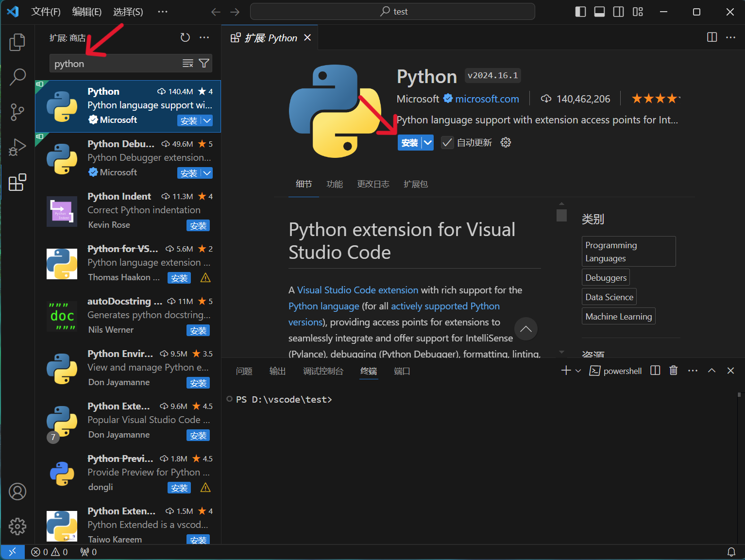Open the Accounts menu icon

pos(17,492)
